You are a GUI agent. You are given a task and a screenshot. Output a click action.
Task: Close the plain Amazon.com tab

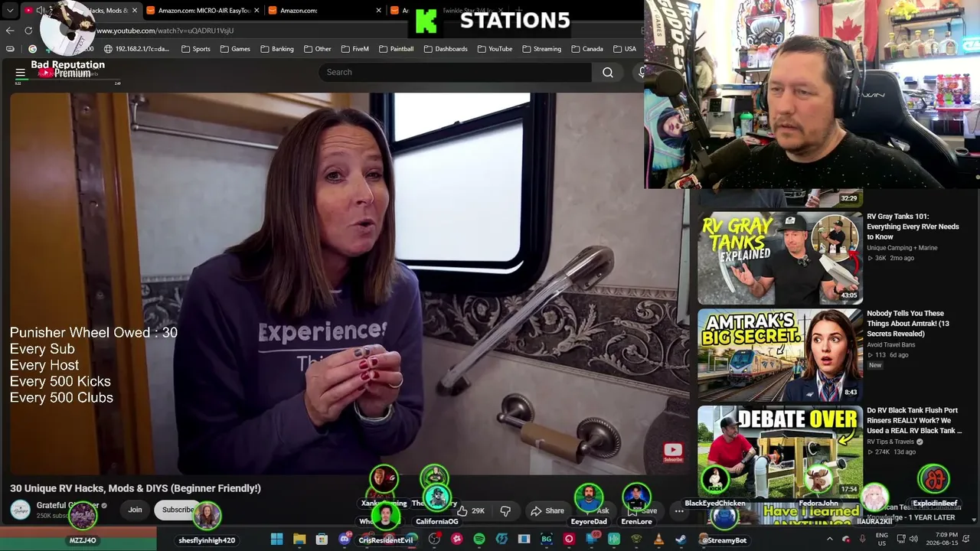(378, 11)
